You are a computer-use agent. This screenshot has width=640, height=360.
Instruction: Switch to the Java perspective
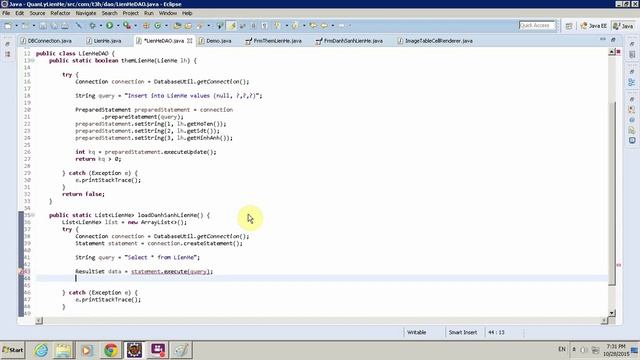(x=623, y=26)
